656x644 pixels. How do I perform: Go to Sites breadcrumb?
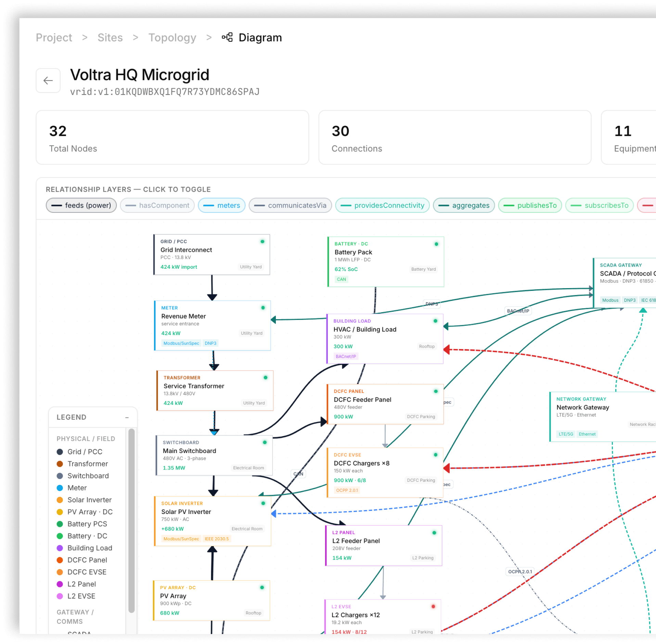point(110,37)
